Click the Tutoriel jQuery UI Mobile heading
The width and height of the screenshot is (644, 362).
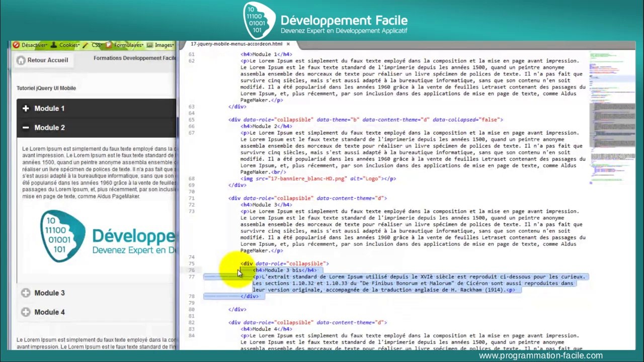click(46, 88)
